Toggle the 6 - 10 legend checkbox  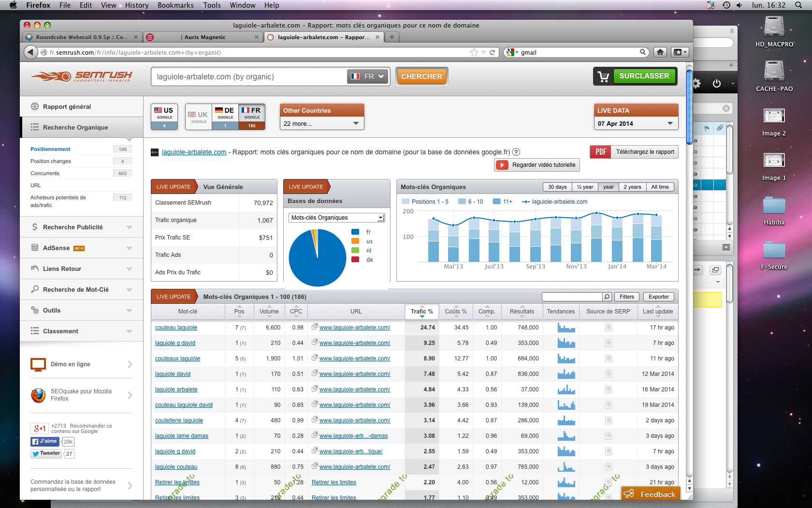462,202
